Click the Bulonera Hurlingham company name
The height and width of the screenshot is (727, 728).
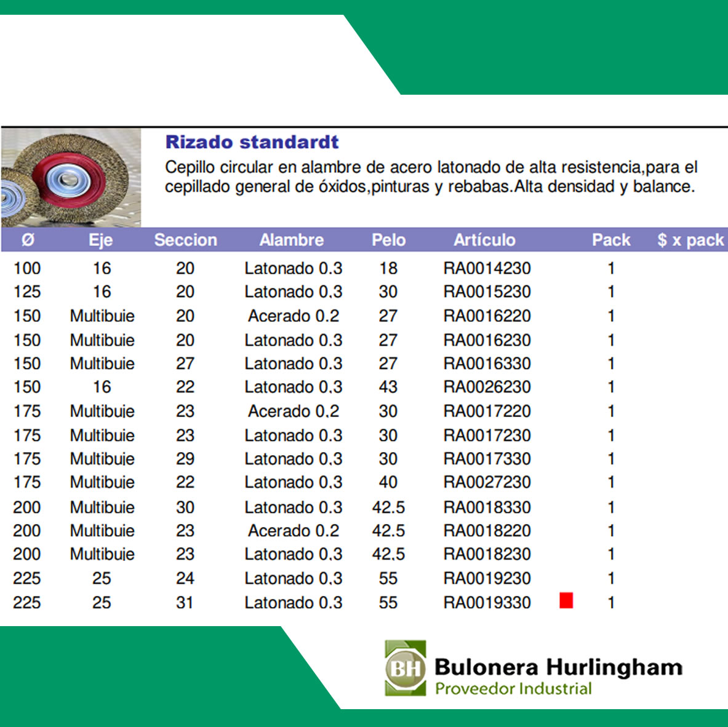pyautogui.click(x=558, y=667)
